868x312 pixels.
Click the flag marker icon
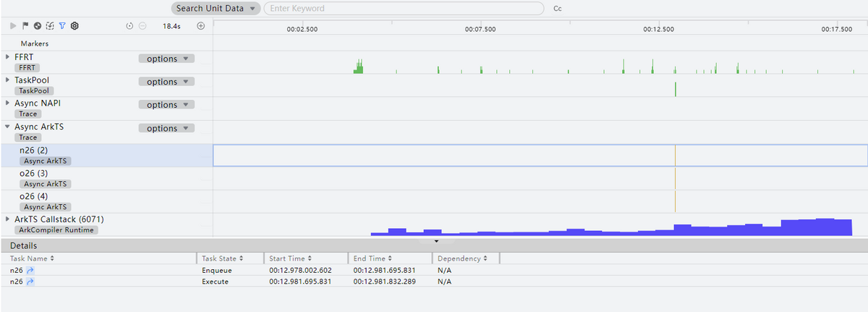25,25
